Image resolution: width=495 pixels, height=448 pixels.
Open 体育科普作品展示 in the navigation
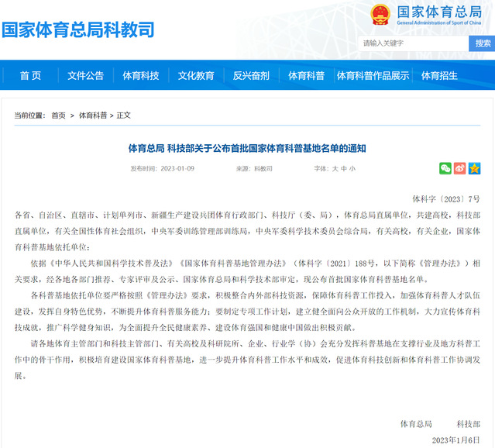coord(372,75)
